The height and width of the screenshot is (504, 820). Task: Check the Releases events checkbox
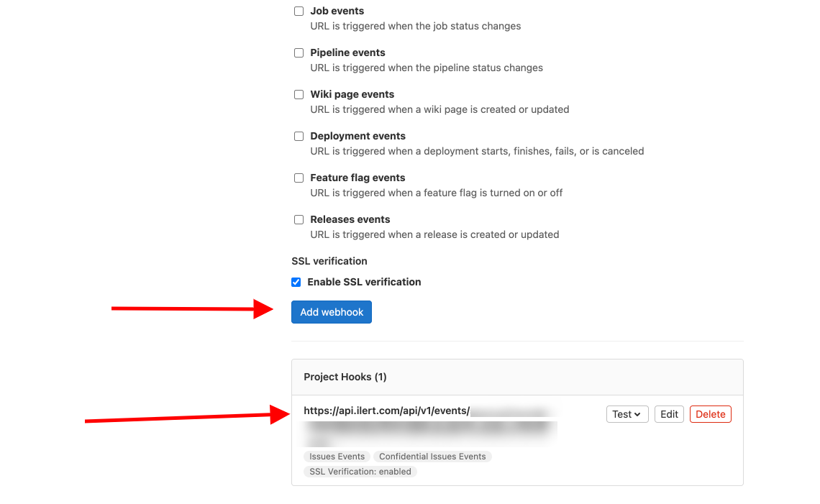[299, 220]
